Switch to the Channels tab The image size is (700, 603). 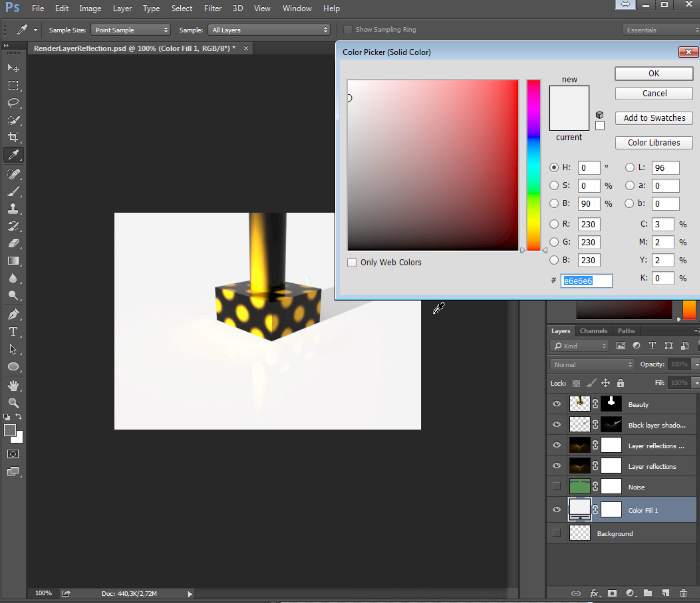(x=593, y=331)
